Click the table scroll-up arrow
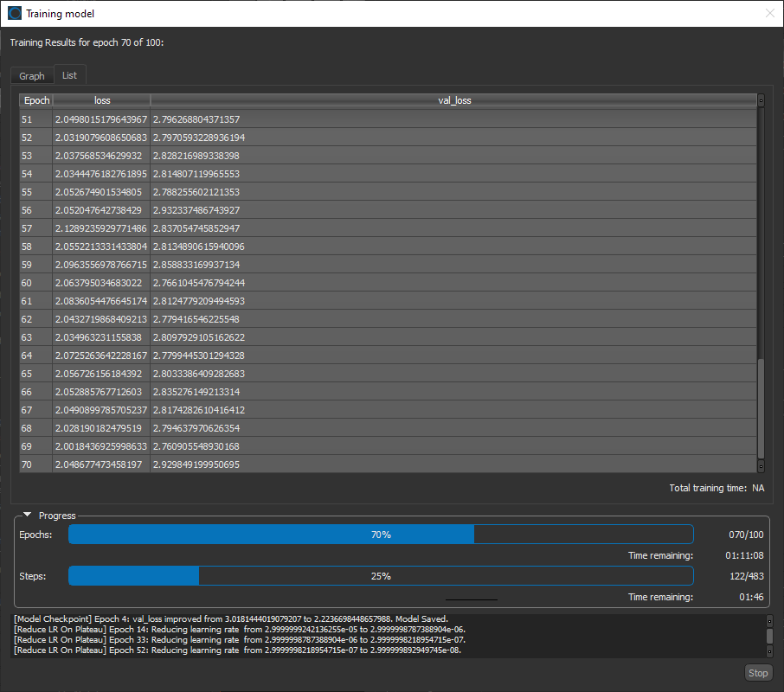Screen dimensions: 784x692 click(761, 100)
